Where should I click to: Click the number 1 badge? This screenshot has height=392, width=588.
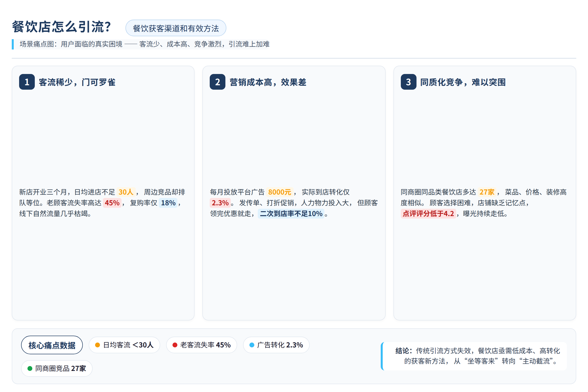(x=27, y=82)
